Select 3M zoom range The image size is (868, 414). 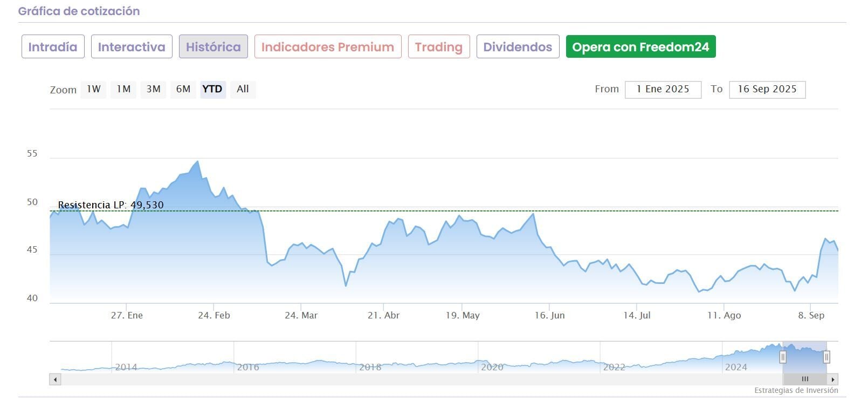[154, 89]
